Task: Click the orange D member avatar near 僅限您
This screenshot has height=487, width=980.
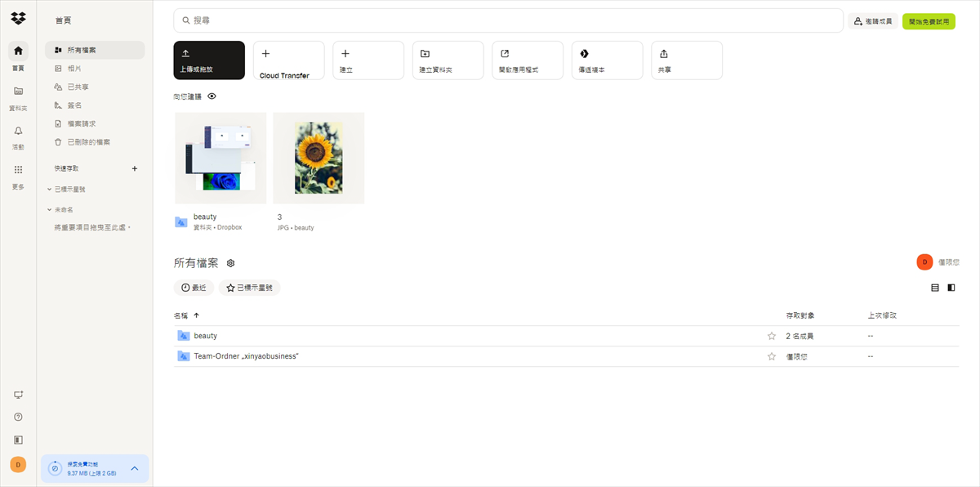Action: [924, 262]
